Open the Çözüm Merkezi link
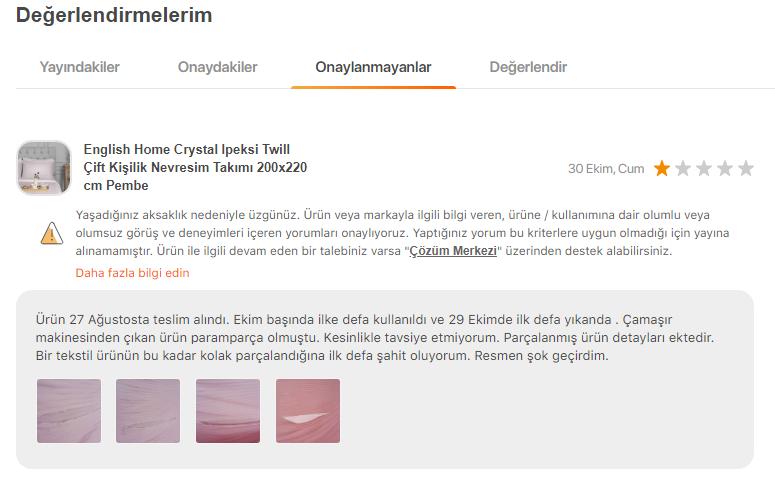This screenshot has height=486, width=775. click(453, 251)
